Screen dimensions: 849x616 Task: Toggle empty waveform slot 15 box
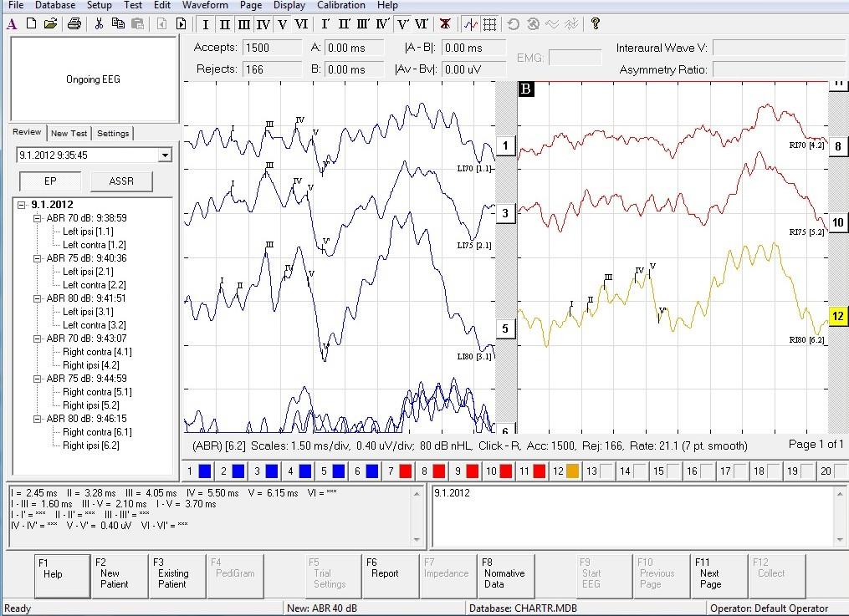tap(673, 471)
